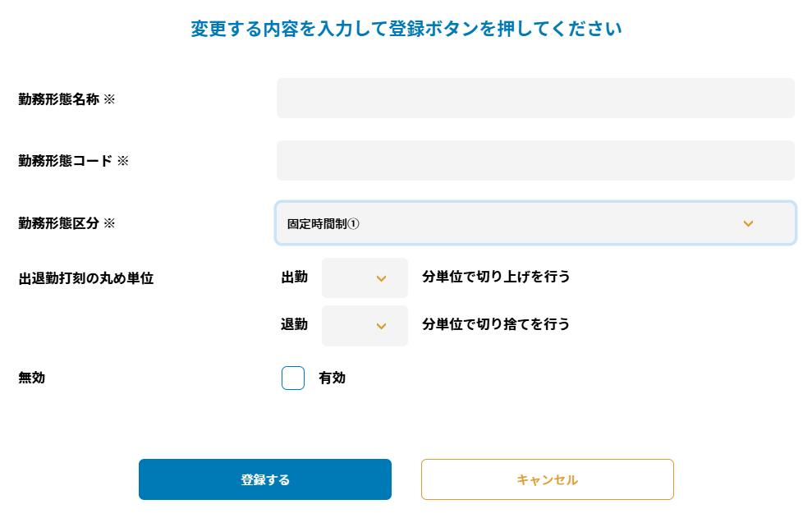Click the 勤務形態名称 text input field
Image resolution: width=812 pixels, height=518 pixels.
point(535,99)
